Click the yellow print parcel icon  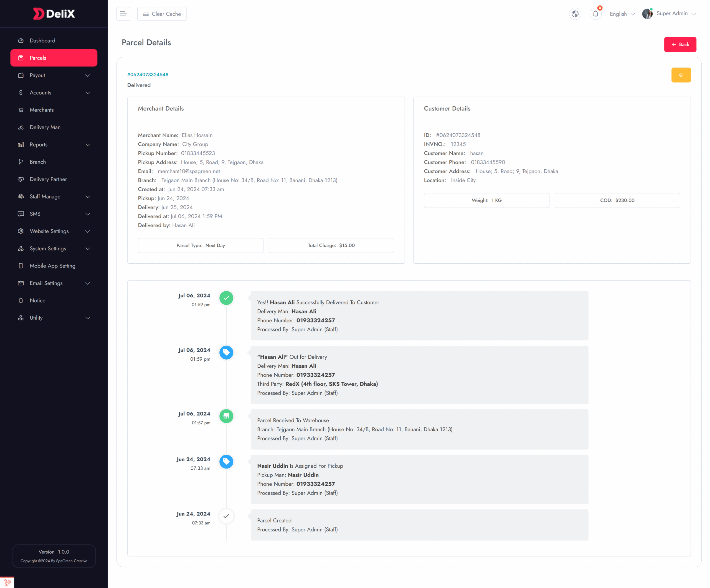pos(681,75)
